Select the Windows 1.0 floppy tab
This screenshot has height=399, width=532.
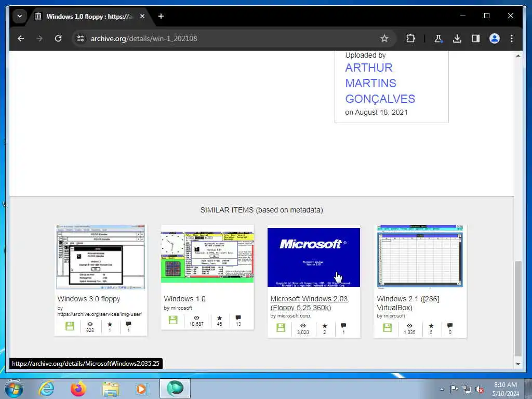point(89,16)
